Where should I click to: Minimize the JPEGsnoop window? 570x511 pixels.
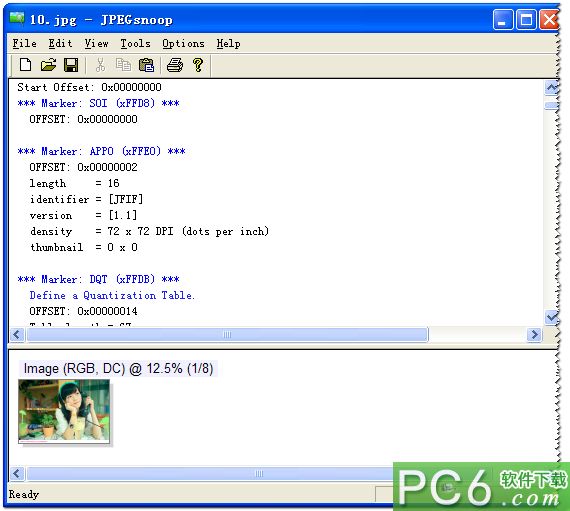pyautogui.click(x=503, y=19)
